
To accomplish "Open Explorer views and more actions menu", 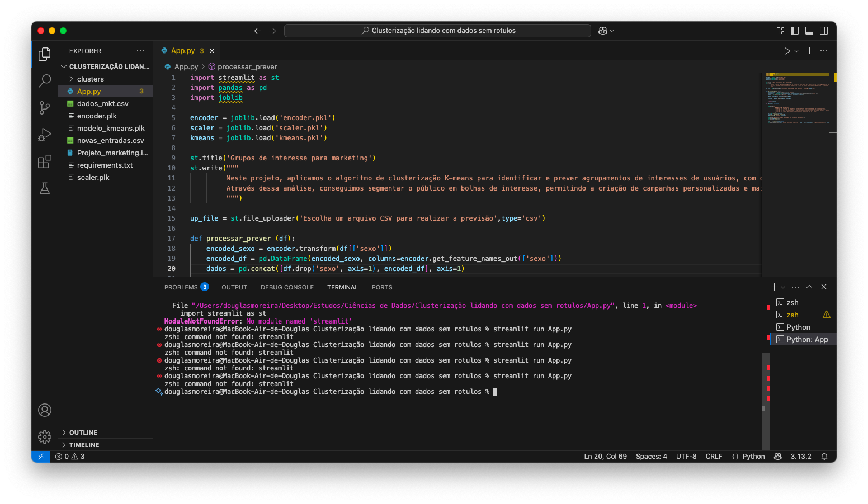I will (x=140, y=51).
